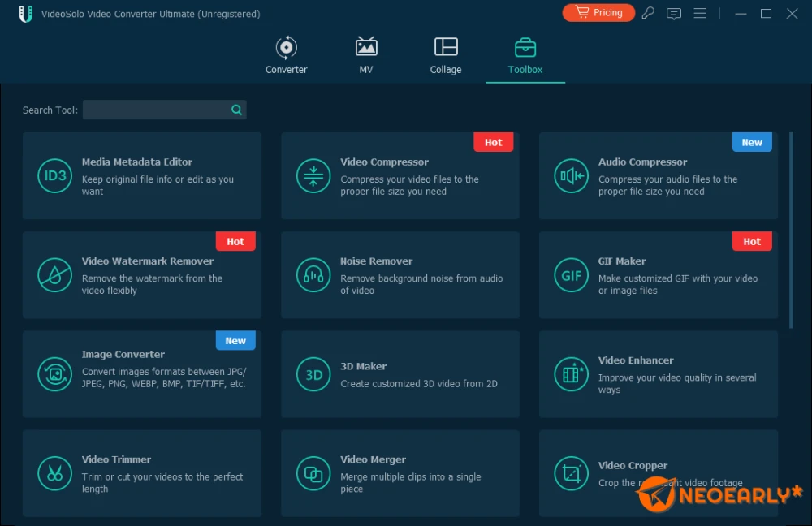Viewport: 812px width, 526px height.
Task: Click 'Remove the watermark from the' description
Action: click(152, 284)
